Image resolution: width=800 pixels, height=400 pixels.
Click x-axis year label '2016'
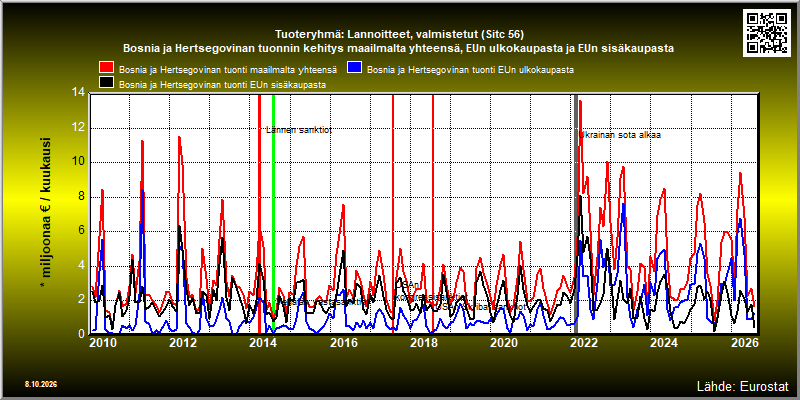[343, 342]
